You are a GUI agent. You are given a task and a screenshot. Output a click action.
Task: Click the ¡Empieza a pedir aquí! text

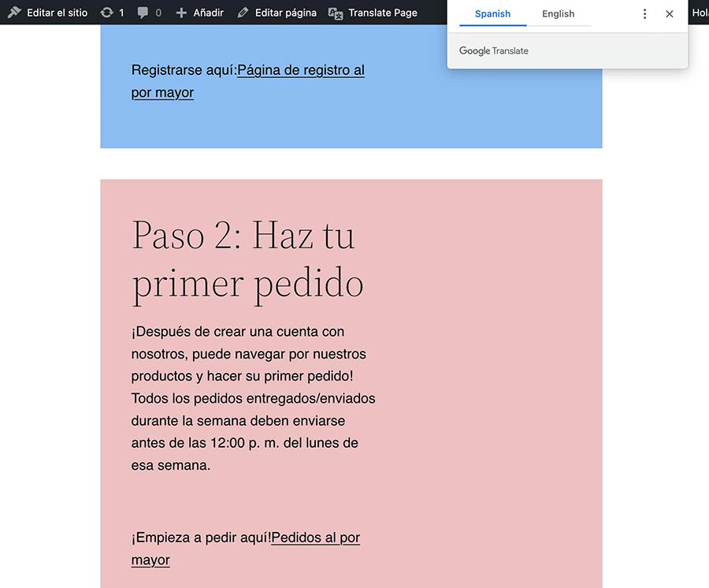click(201, 538)
